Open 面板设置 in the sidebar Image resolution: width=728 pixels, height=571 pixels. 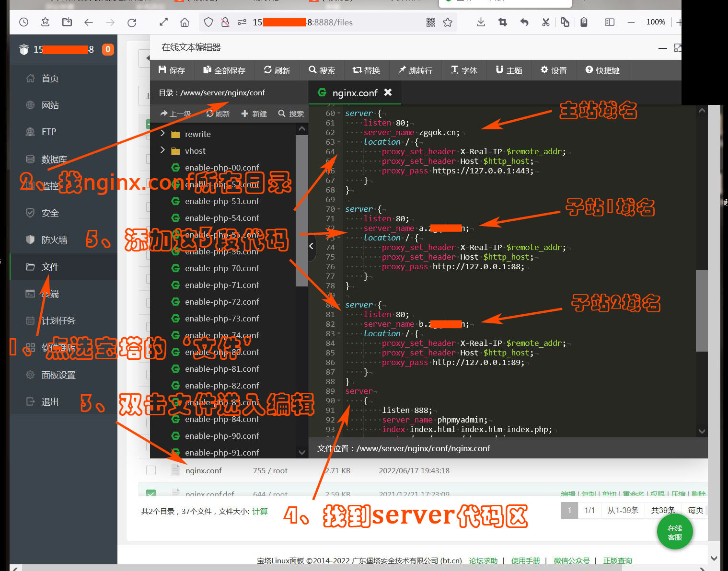pyautogui.click(x=58, y=375)
